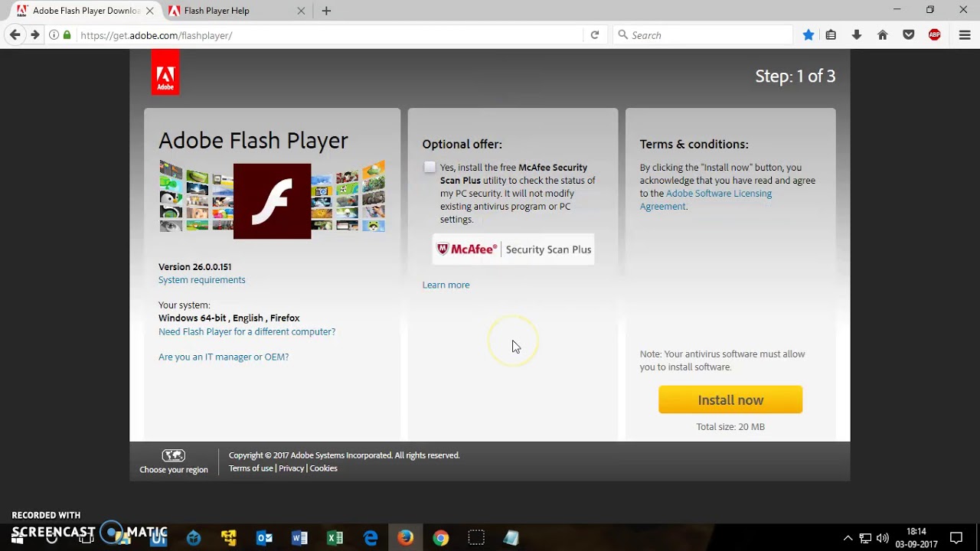Open the volume control in system tray
This screenshot has height=551, width=980.
click(883, 538)
